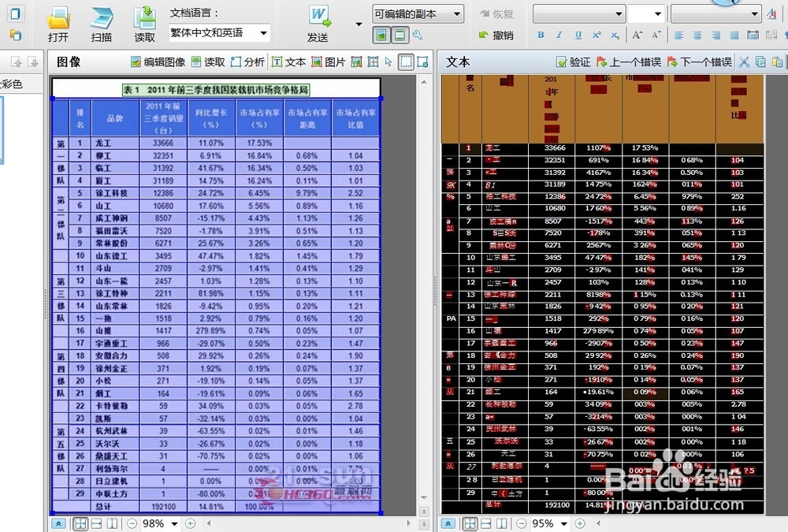
Task: Toggle subscript formatting
Action: pos(615,35)
